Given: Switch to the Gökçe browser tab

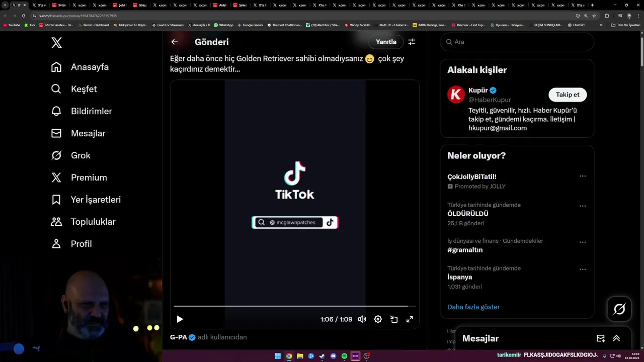Looking at the screenshot, I should pos(139,5).
